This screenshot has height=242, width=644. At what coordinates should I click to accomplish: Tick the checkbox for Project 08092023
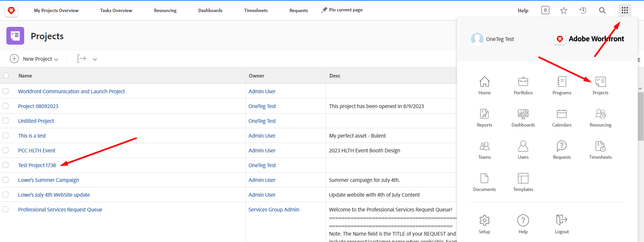[x=6, y=106]
